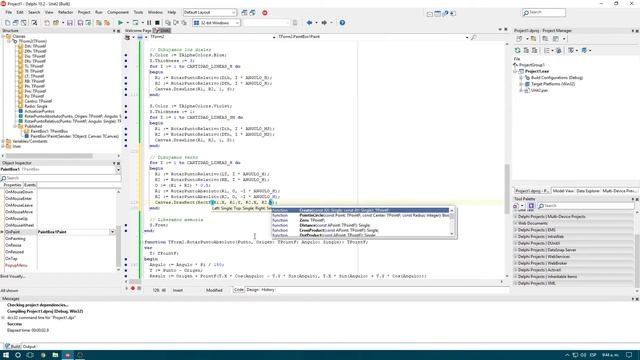Screen dimensions: 640x360
Task: Click the green Refresh icon in Project Manager
Action: coord(518,50)
